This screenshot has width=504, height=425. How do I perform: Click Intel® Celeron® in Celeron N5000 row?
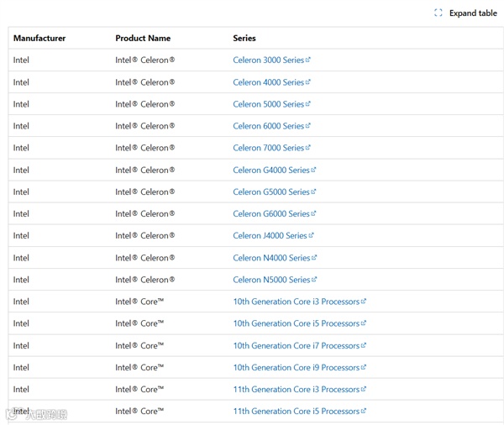(x=145, y=280)
